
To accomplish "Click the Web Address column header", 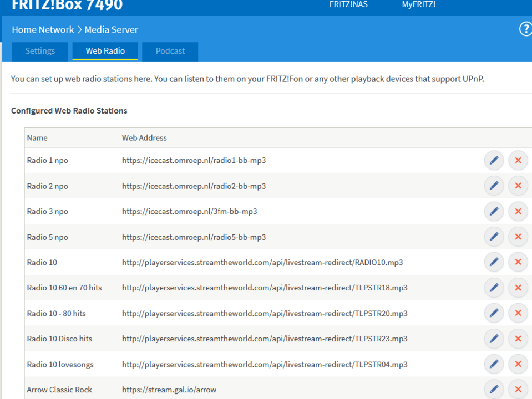I will click(144, 137).
